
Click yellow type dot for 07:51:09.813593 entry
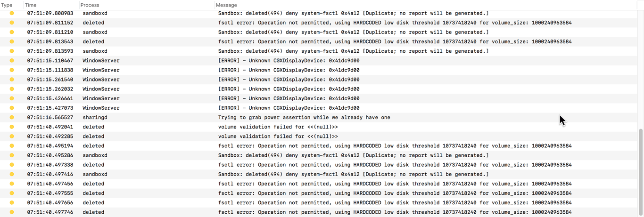click(12, 51)
